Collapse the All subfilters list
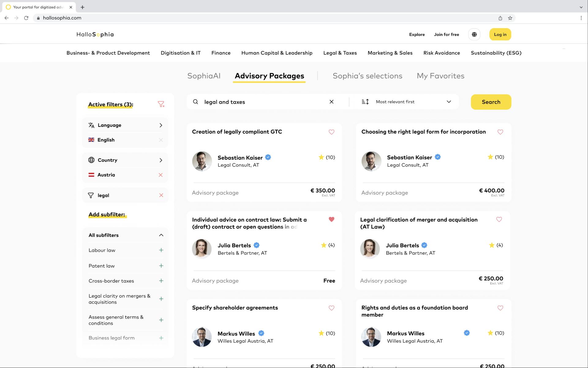The width and height of the screenshot is (588, 368). (161, 235)
